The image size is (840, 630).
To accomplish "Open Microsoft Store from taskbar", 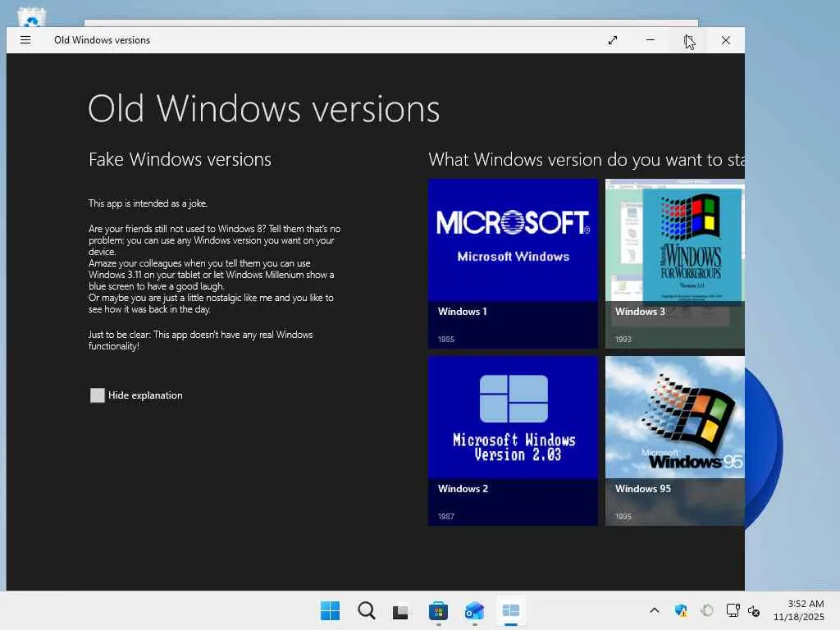I will point(438,611).
